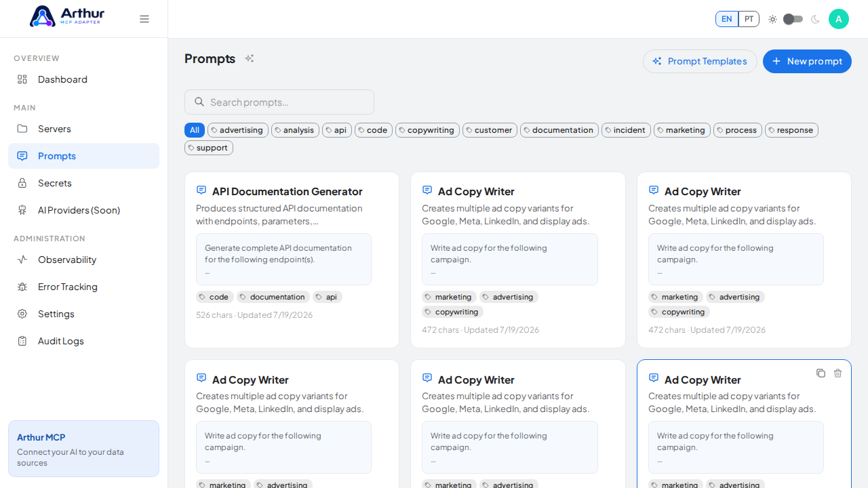Click the OVERVIEW section label
This screenshot has width=868, height=488.
37,58
